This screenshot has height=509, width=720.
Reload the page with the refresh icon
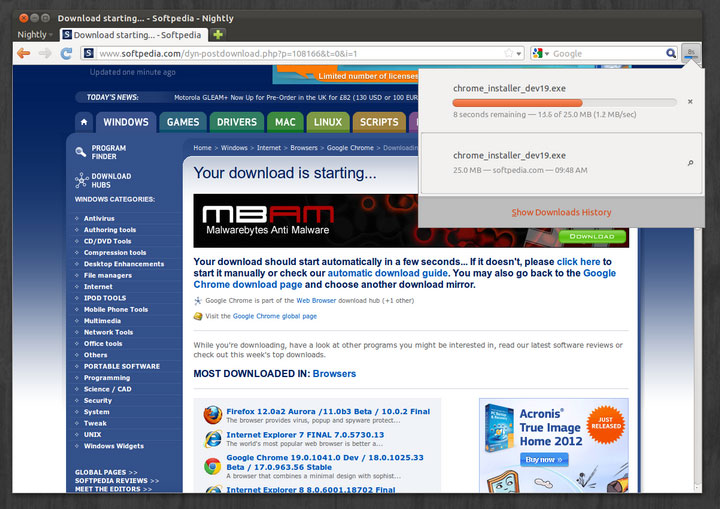[x=66, y=53]
